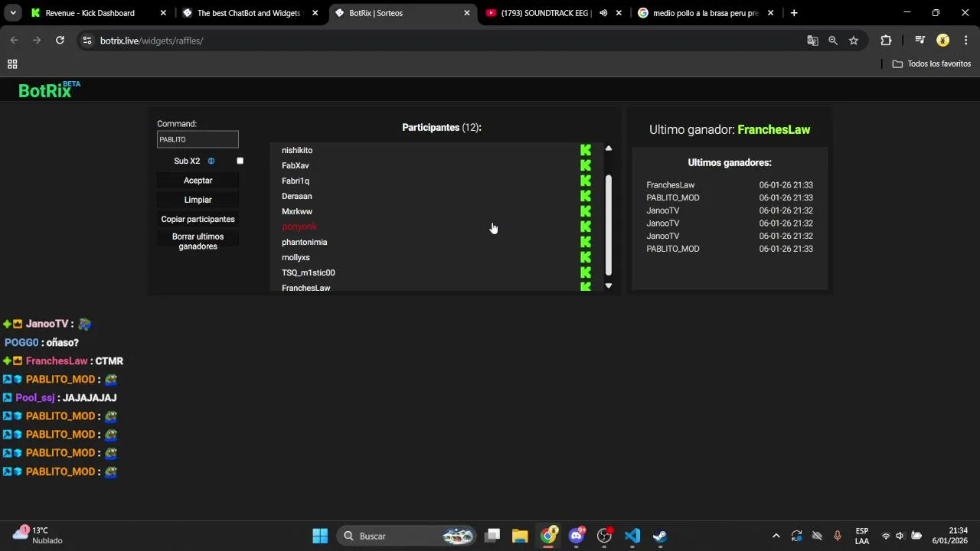Mute the YouTube tab's speaker icon
Screen dimensions: 980x551
pos(603,13)
